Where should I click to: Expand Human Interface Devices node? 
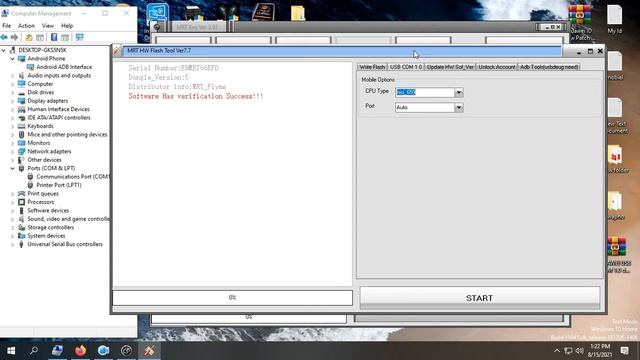click(x=12, y=109)
